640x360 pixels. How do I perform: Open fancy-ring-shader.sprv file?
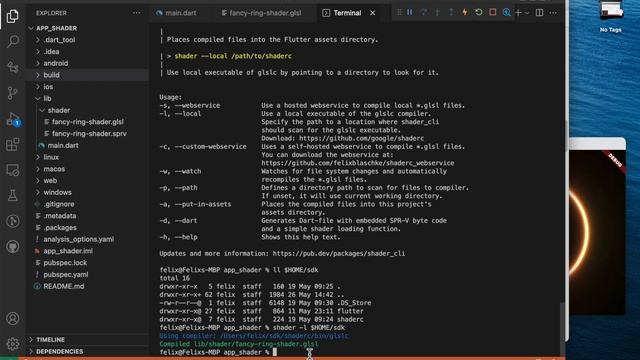[x=89, y=133]
